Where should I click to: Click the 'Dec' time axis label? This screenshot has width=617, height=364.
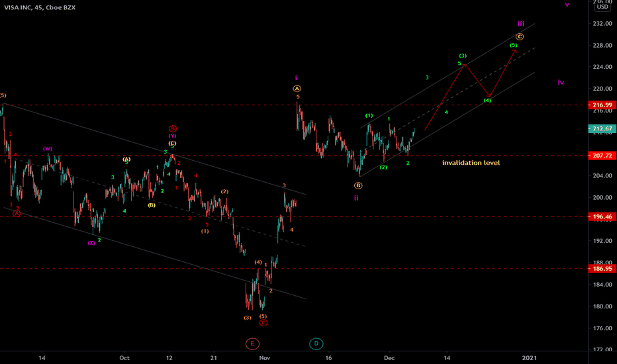pos(389,357)
